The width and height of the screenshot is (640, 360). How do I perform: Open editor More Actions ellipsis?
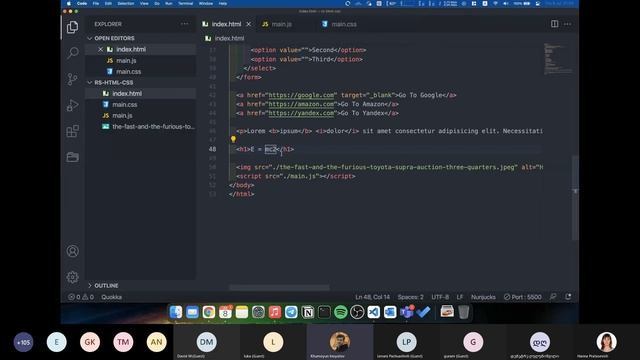567,24
